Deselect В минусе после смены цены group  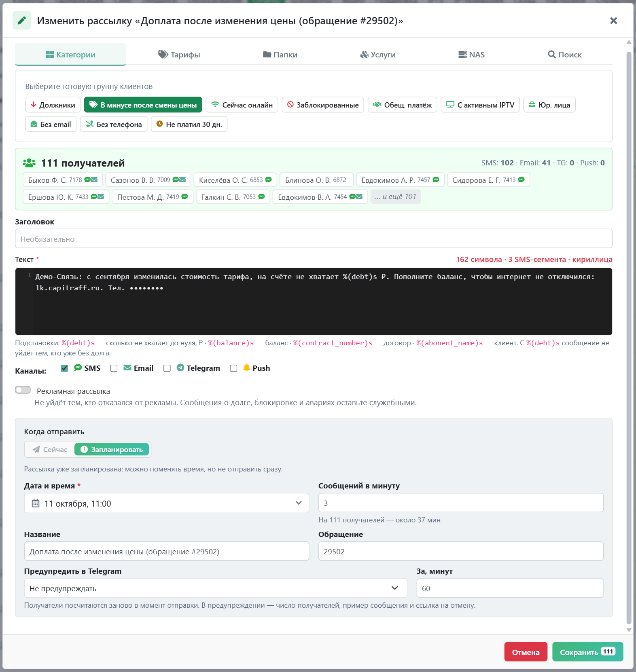click(143, 105)
